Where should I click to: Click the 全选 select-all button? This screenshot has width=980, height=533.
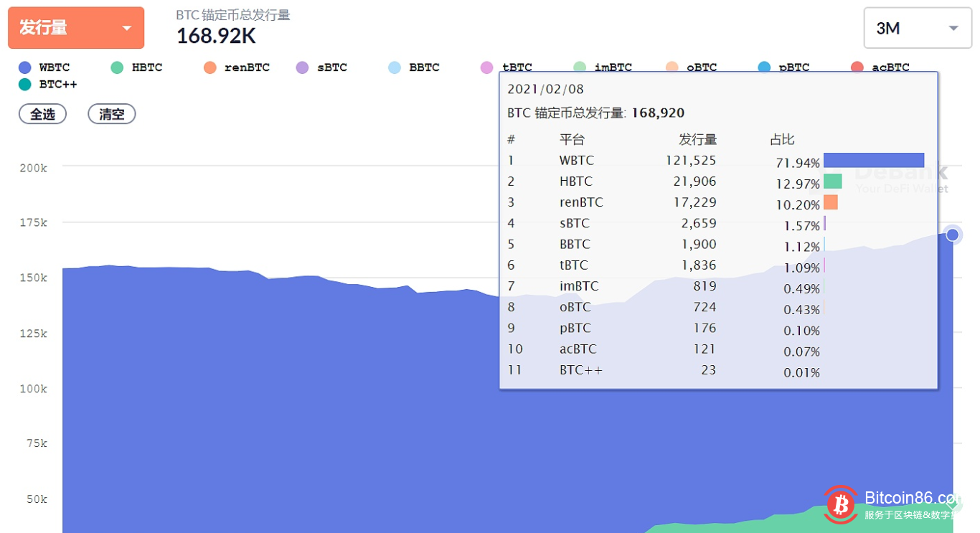(42, 113)
